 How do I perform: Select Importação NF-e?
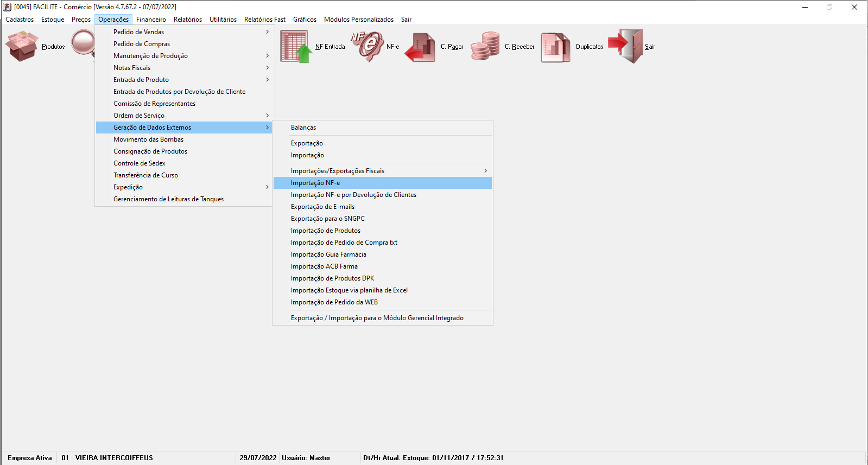tap(383, 183)
